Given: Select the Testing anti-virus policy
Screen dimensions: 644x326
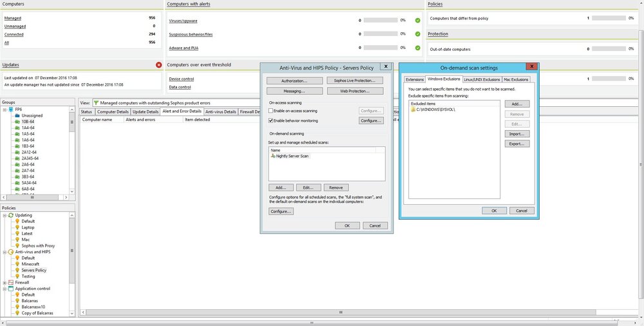Looking at the screenshot, I should [x=28, y=276].
